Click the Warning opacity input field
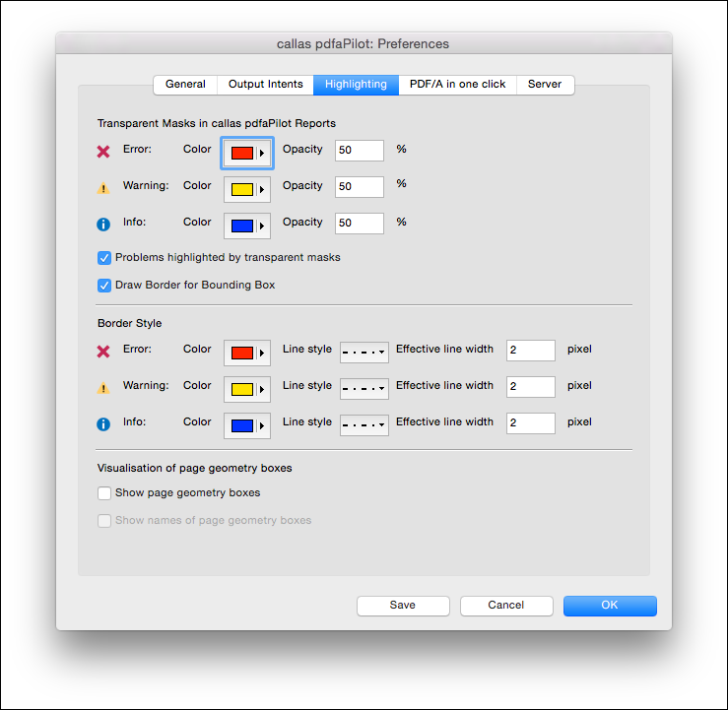Screen dimensions: 728x710 (x=360, y=186)
